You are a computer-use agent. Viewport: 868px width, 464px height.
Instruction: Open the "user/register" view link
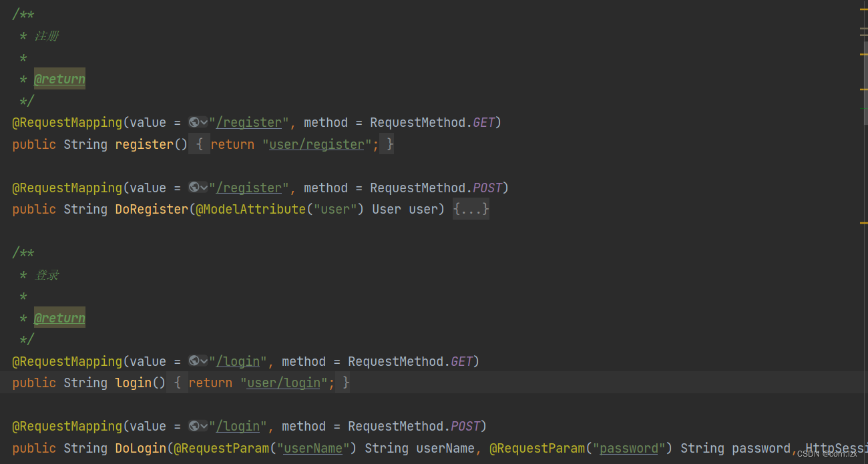pyautogui.click(x=316, y=144)
